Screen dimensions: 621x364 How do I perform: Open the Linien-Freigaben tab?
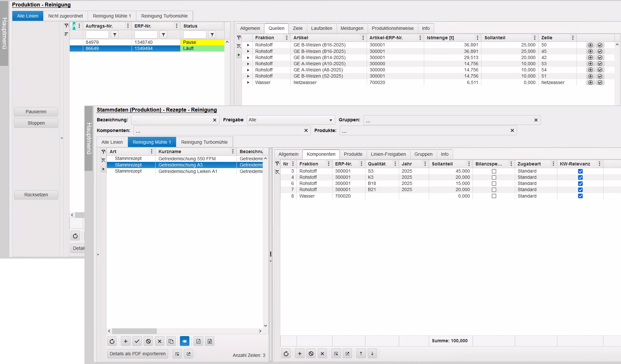coord(388,154)
